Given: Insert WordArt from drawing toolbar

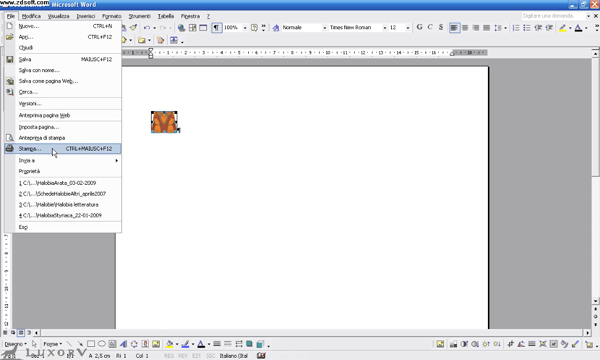Looking at the screenshot, I should [123, 344].
